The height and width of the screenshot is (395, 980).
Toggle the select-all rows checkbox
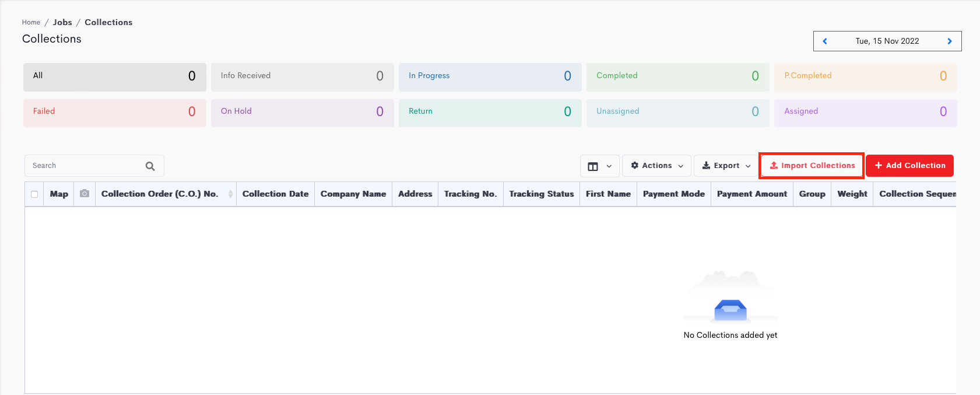(34, 194)
